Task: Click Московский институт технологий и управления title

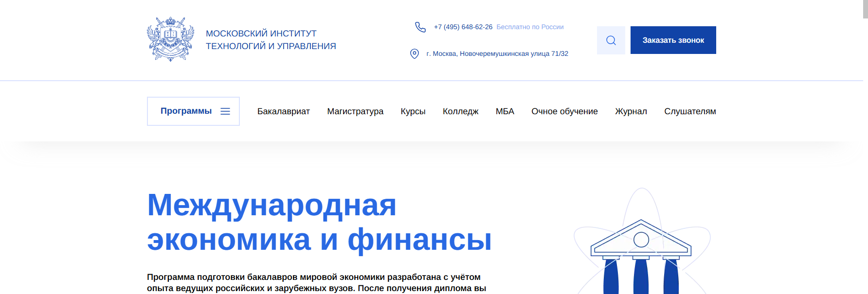Action: [x=271, y=40]
